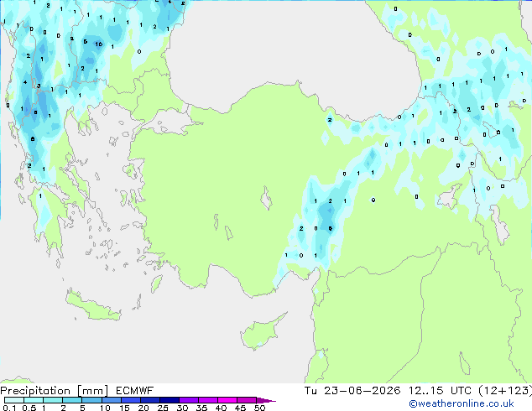532x411 pixels.
Task: Click the 40–45 mm magenta legend swatch
Action: (227, 400)
